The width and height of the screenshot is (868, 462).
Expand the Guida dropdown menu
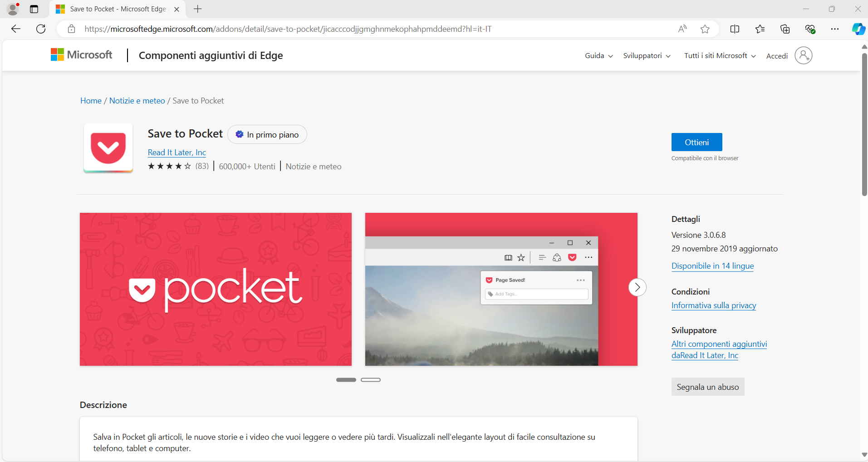[x=598, y=55]
